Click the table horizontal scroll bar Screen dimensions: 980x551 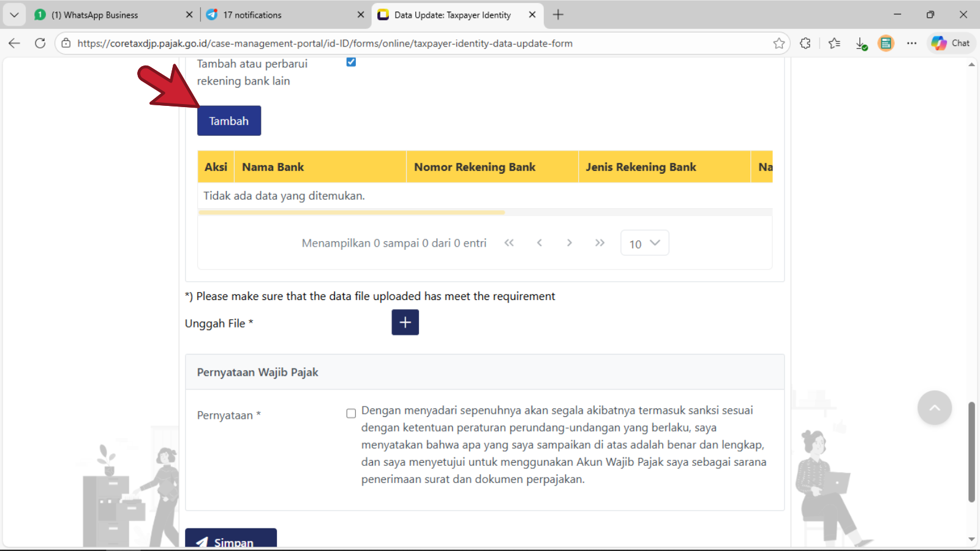click(x=352, y=212)
